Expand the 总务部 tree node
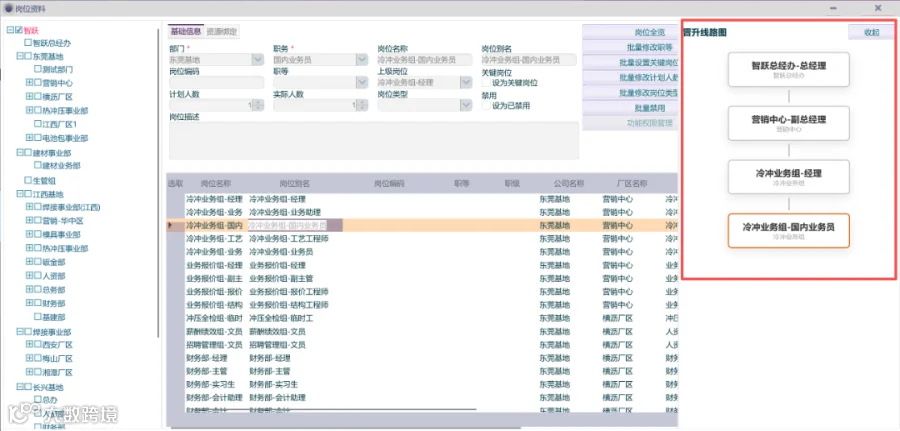 pos(29,289)
